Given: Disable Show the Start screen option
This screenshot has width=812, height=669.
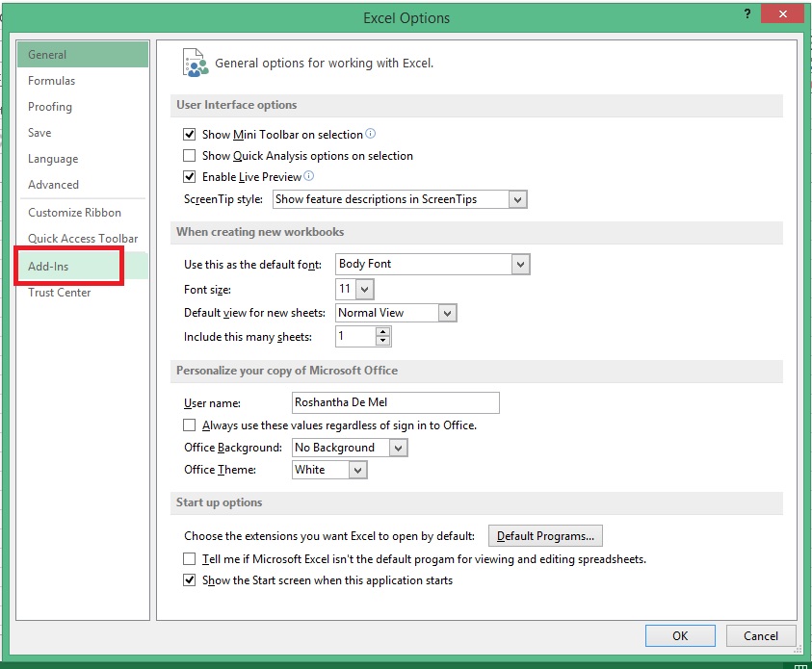Looking at the screenshot, I should click(x=189, y=580).
